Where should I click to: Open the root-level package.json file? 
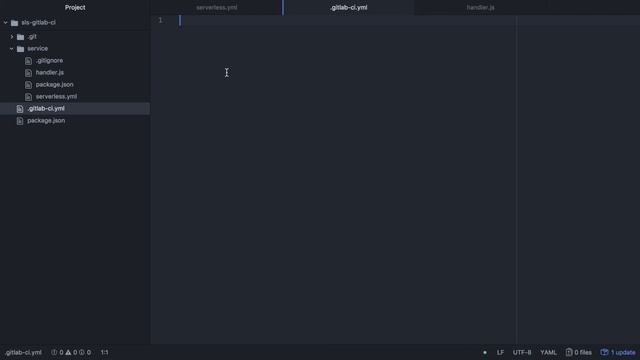coord(46,120)
